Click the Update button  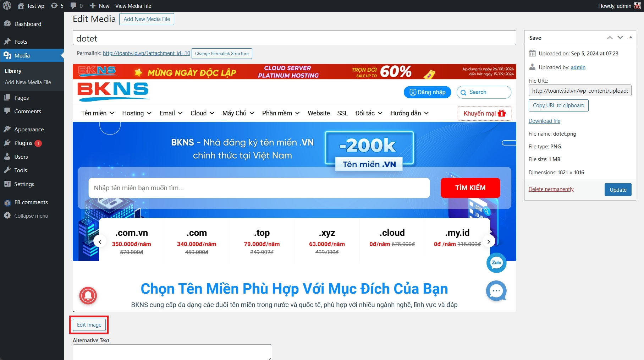point(618,190)
